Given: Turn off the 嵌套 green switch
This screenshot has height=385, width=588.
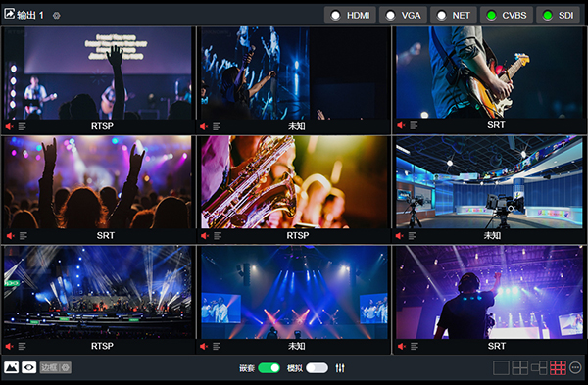Looking at the screenshot, I should pyautogui.click(x=269, y=368).
